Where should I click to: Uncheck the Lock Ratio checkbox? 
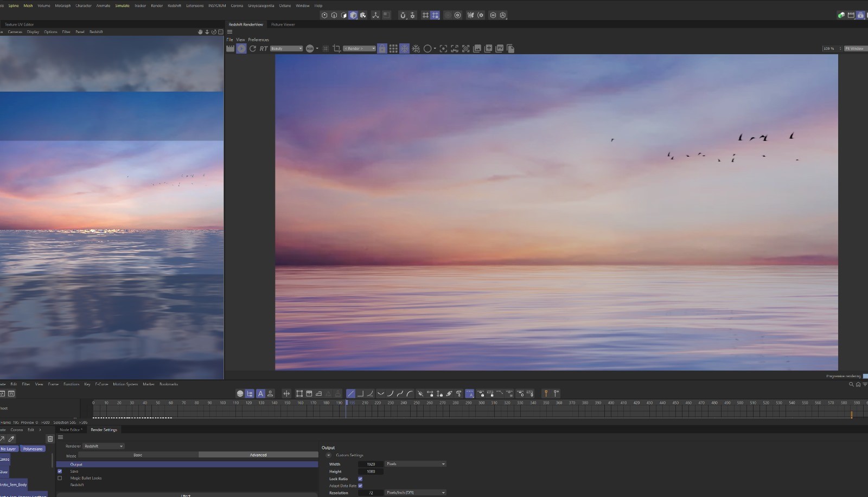[x=360, y=479]
